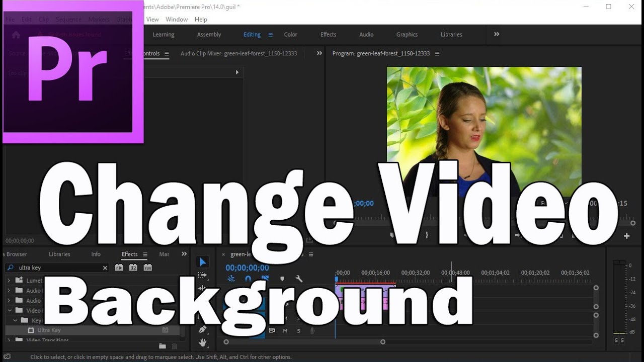Open the Libraries panel tab near Info

tap(59, 254)
